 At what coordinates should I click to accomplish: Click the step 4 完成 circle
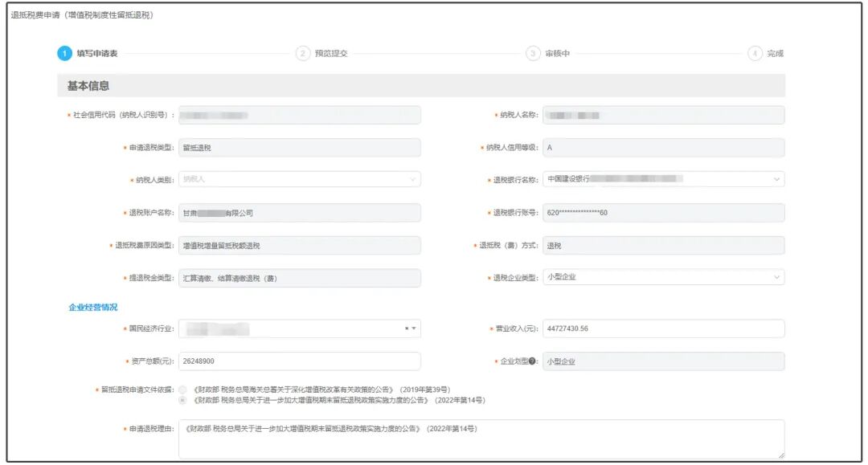755,52
